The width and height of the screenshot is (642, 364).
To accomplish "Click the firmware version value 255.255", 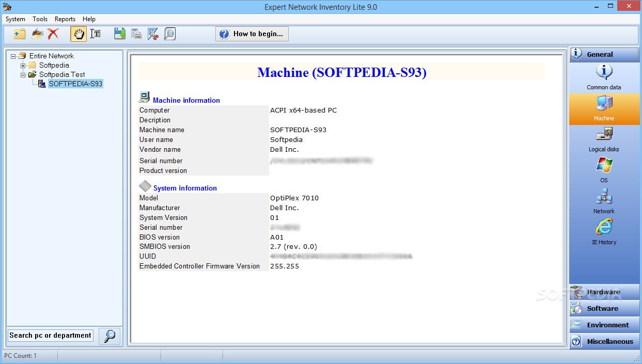I will click(285, 266).
